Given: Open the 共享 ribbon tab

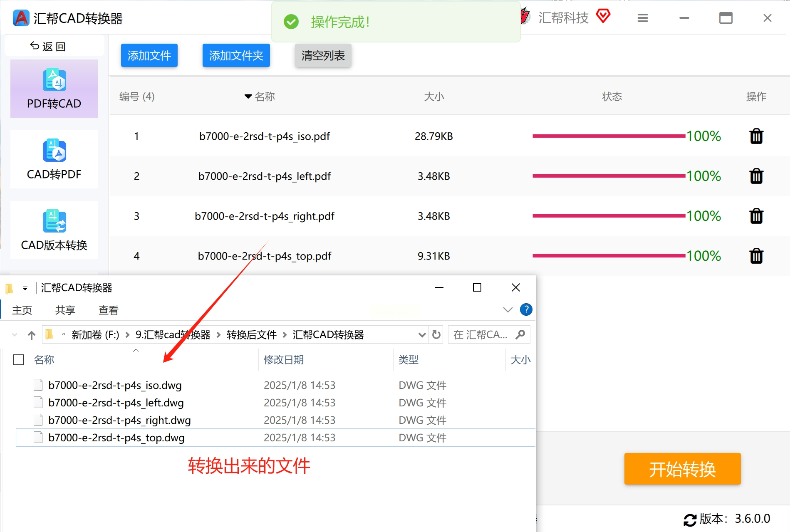Looking at the screenshot, I should coord(65,310).
